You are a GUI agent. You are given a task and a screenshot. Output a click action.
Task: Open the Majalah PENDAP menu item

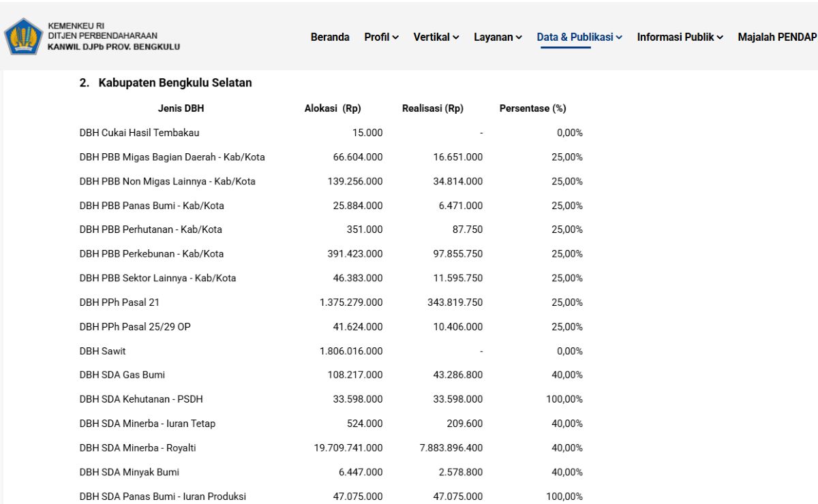point(778,37)
